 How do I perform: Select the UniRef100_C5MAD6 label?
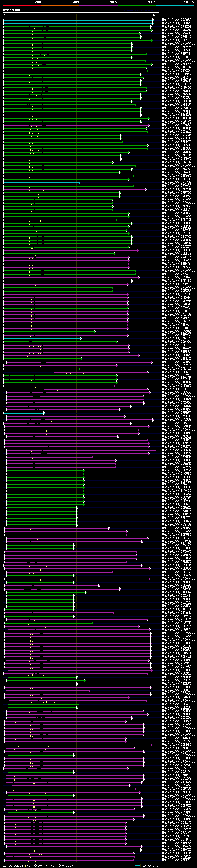click(177, 714)
